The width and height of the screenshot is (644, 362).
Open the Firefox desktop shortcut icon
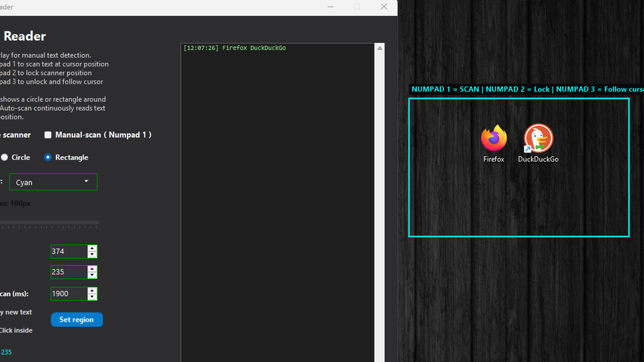[x=494, y=139]
